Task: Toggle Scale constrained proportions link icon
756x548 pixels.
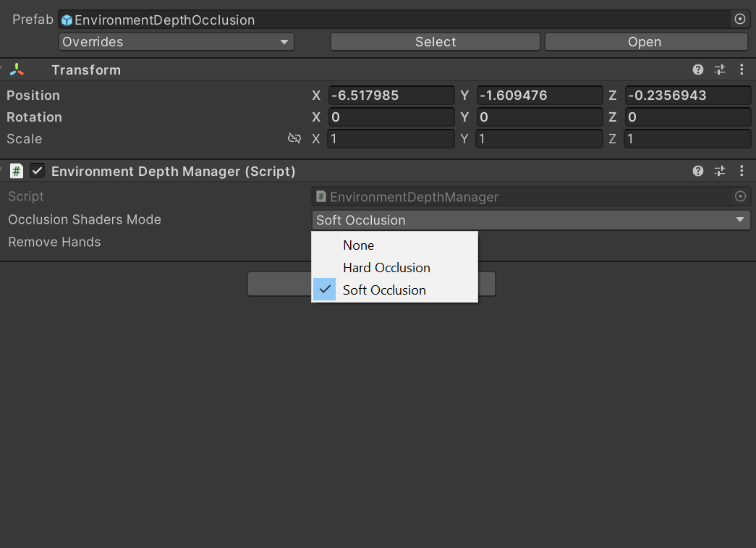Action: point(294,138)
